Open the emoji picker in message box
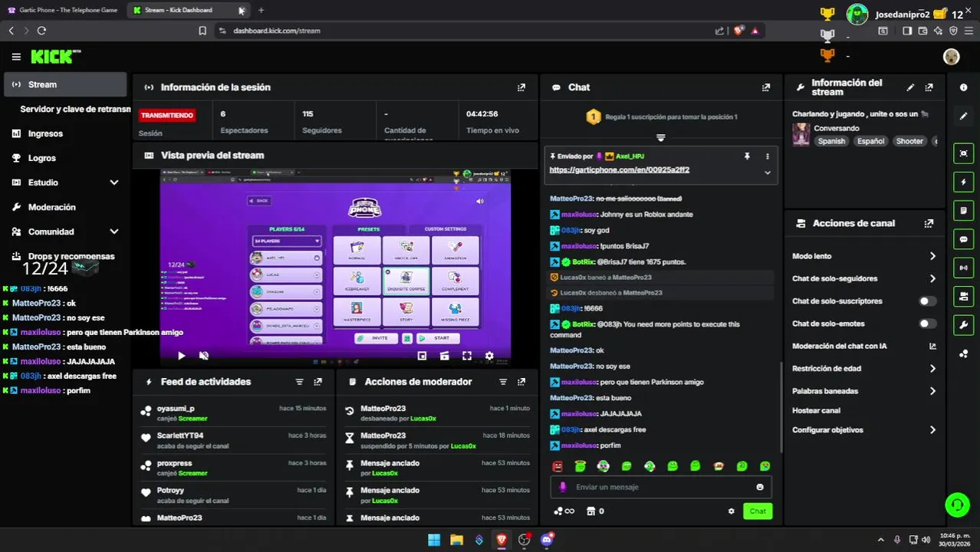The image size is (980, 552). 760,487
